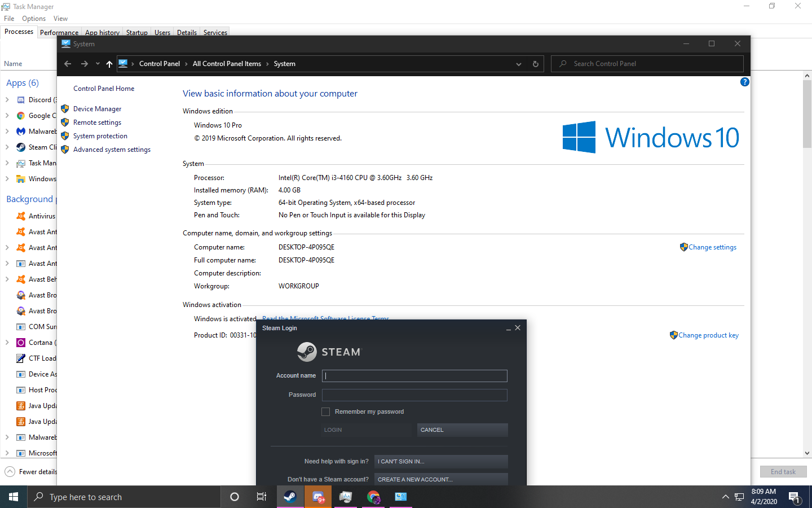
Task: Open Steam from the taskbar
Action: pos(290,497)
